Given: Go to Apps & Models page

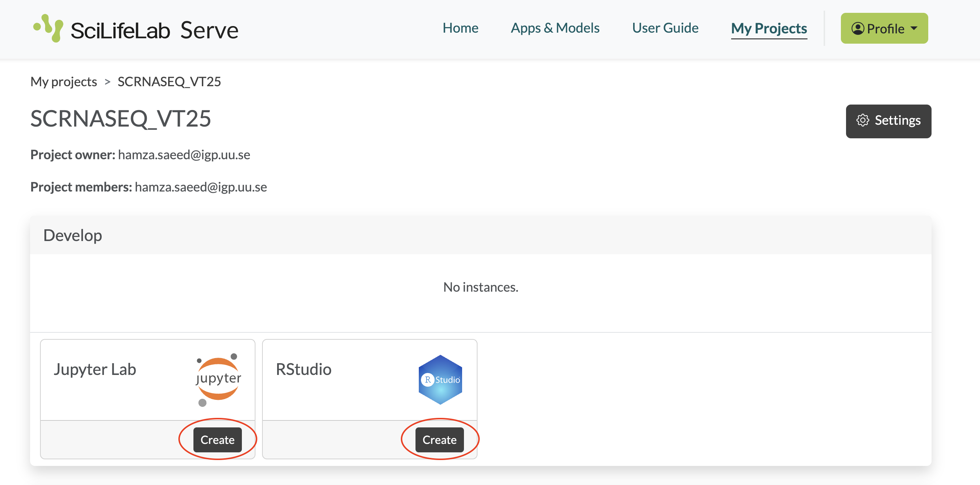Looking at the screenshot, I should click(x=555, y=28).
